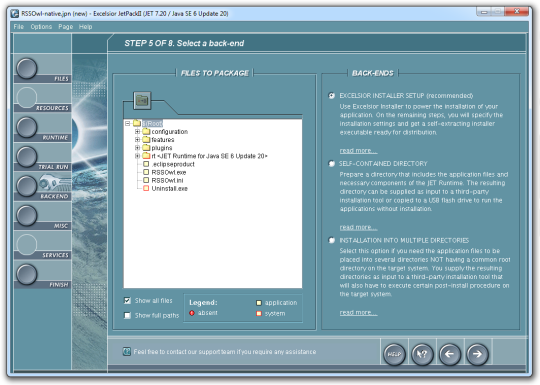Select the RSSOwl.exe file name
The image size is (540, 385).
click(169, 172)
